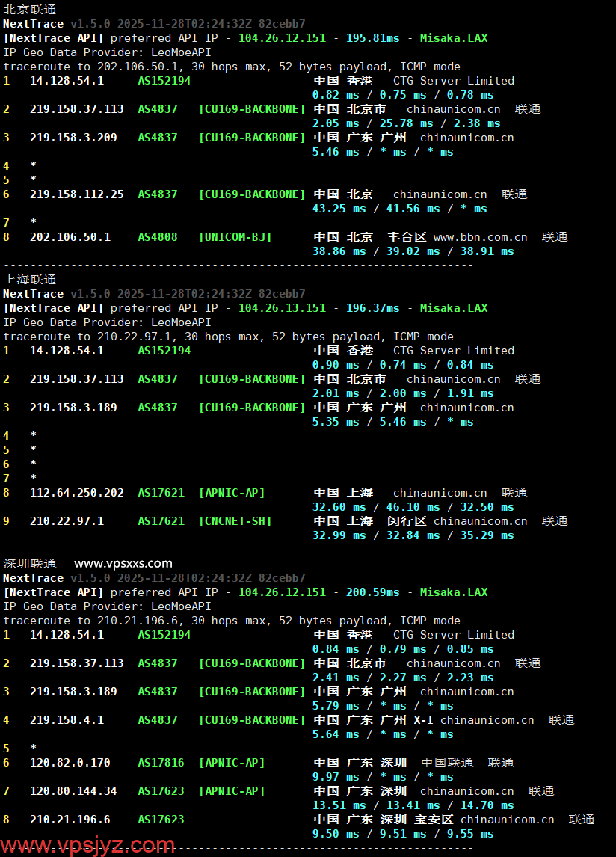Click the AS17816 APNIC-AP entry
The image size is (616, 857).
161,762
